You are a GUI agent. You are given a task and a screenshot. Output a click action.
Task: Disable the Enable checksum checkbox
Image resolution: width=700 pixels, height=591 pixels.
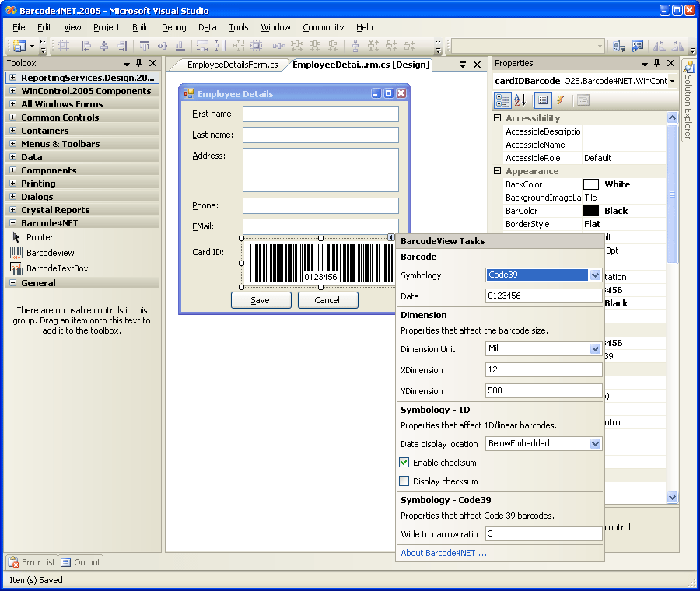(x=404, y=463)
